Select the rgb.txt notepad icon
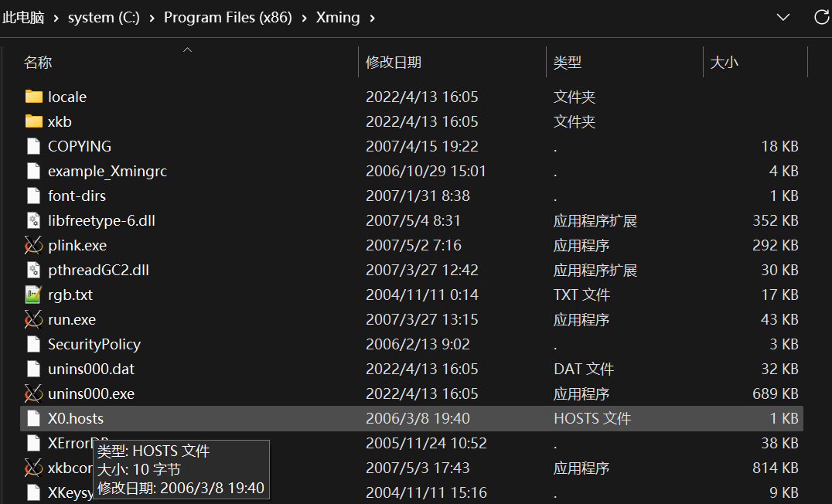Image resolution: width=832 pixels, height=504 pixels. pyautogui.click(x=33, y=295)
